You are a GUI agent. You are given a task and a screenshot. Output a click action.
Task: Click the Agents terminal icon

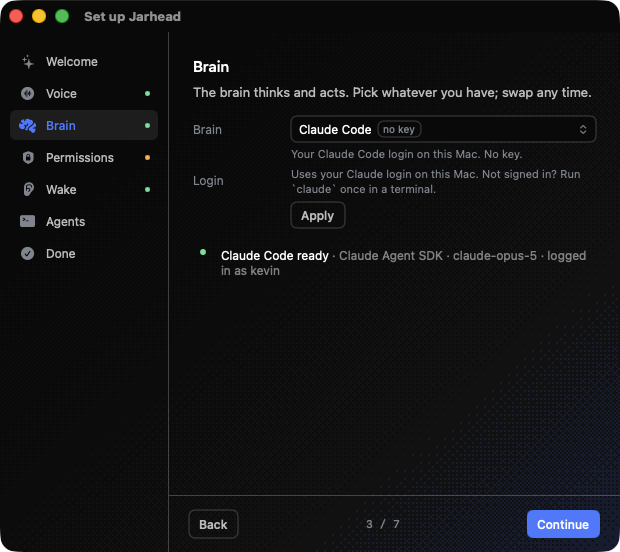click(28, 221)
